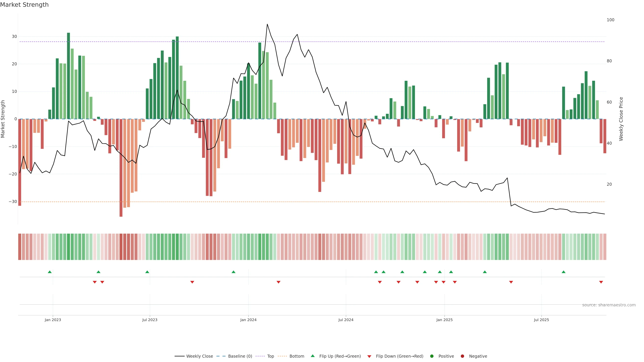The height and width of the screenshot is (362, 644).
Task: Click the Jul 2025 x-axis label
Action: [541, 320]
